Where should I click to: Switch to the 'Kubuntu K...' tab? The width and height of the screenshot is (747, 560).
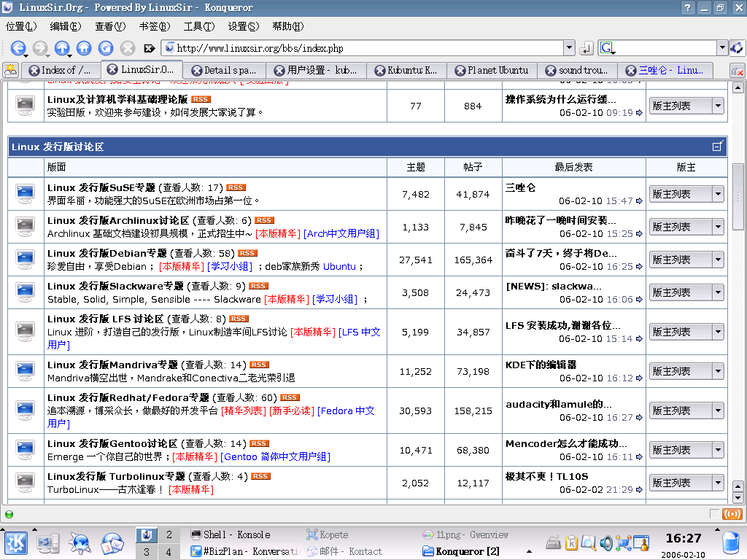pos(406,71)
